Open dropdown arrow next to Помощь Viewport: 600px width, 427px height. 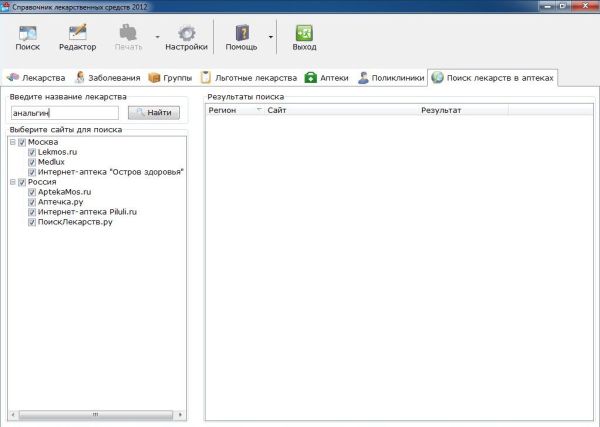[x=271, y=37]
